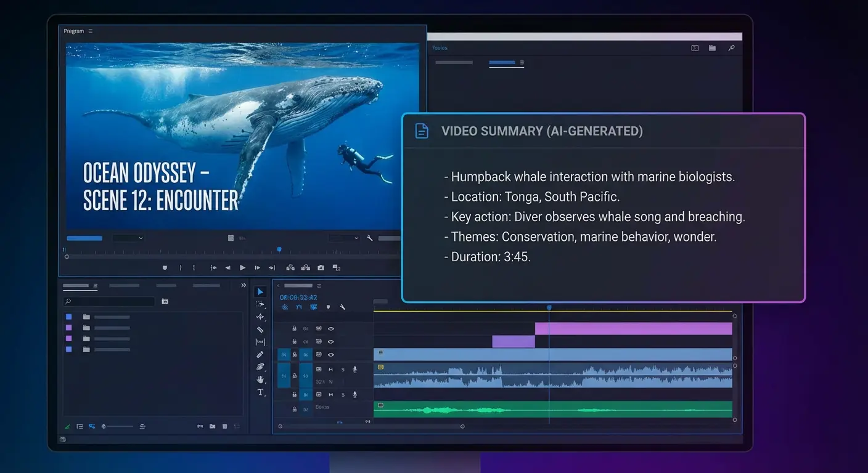Select the Razor tool in the timeline toolbar
868x473 pixels.
pos(260,329)
